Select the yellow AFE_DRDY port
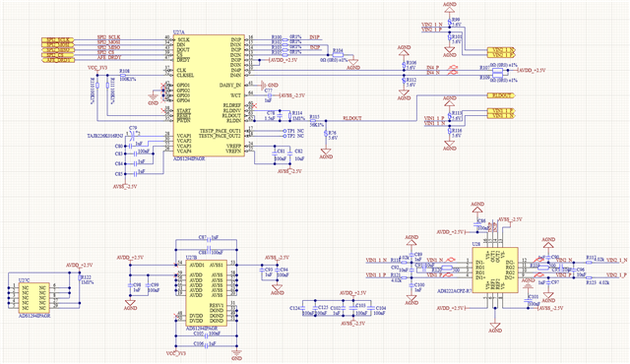The height and width of the screenshot is (364, 630). 58,60
